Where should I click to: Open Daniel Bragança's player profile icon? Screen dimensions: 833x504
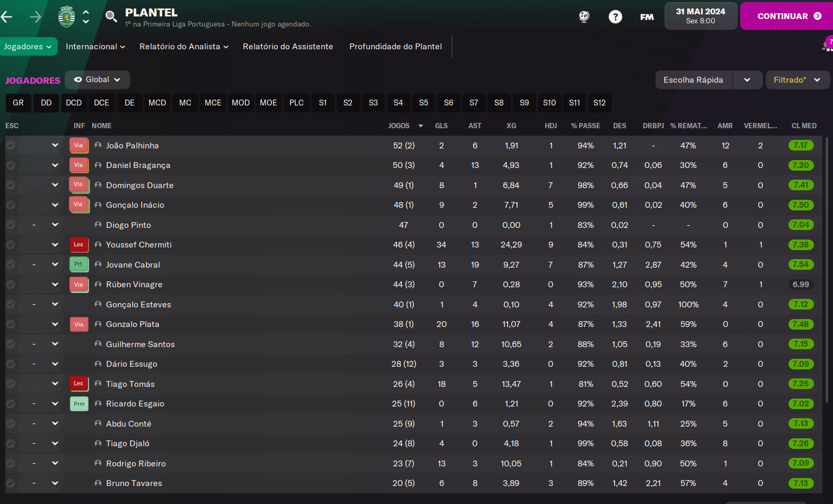98,165
